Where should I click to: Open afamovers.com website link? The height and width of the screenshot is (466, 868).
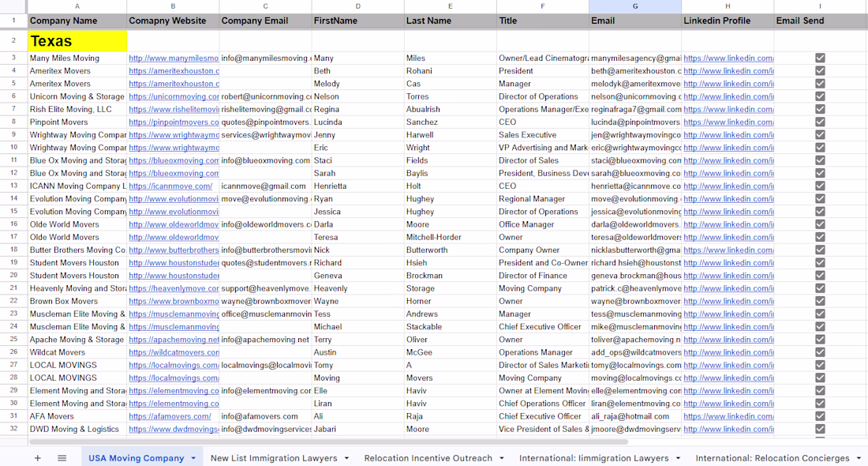[170, 416]
